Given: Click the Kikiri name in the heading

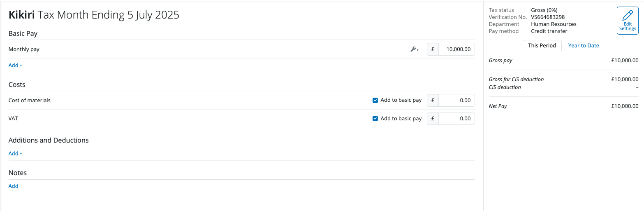Looking at the screenshot, I should 22,15.
